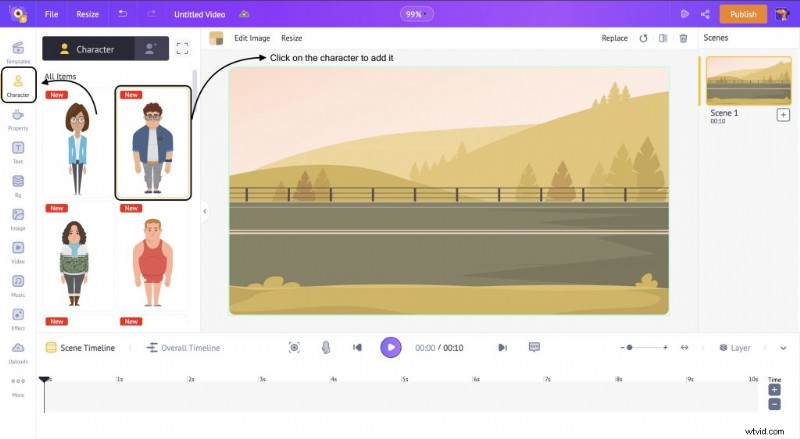The image size is (800, 439).
Task: Open the Music sidebar section
Action: [x=18, y=286]
